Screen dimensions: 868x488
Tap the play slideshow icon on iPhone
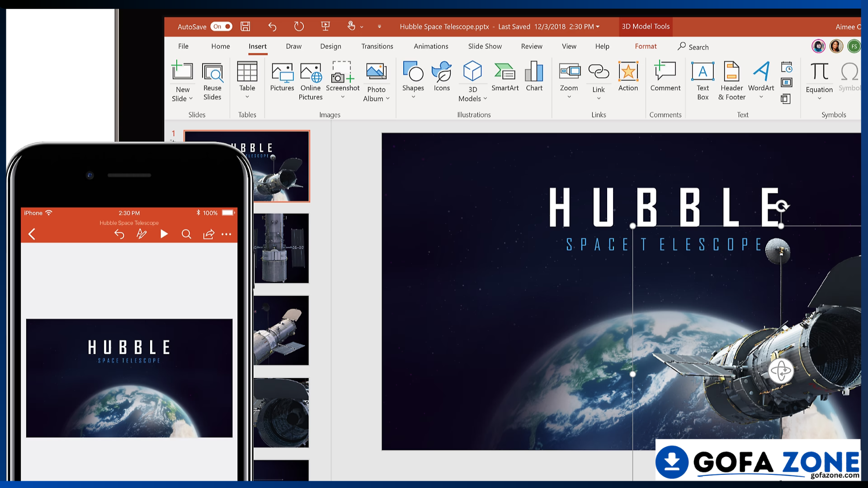pos(164,234)
